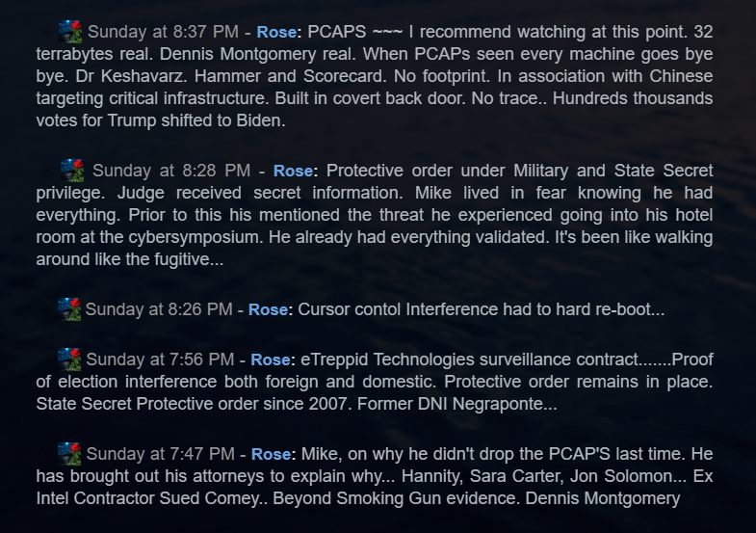Viewport: 756px width, 533px height.
Task: Click the avatar beside the 8:26 PM post
Action: pos(68,309)
